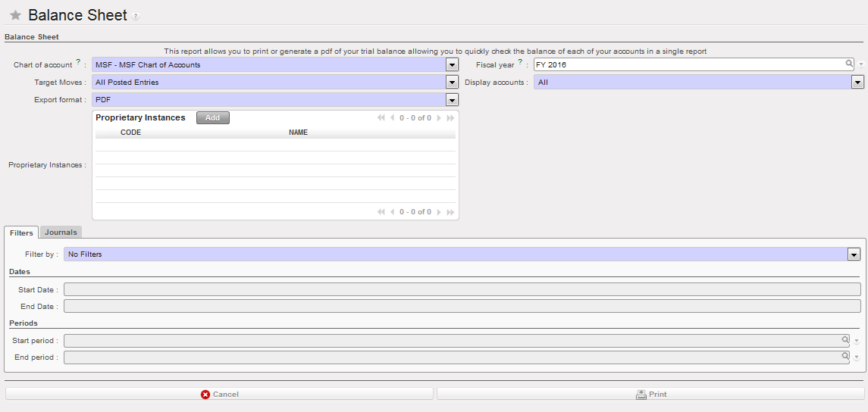Open the help icon next to Balance Sheet title
Image resolution: width=868 pixels, height=412 pixels.
click(x=136, y=17)
